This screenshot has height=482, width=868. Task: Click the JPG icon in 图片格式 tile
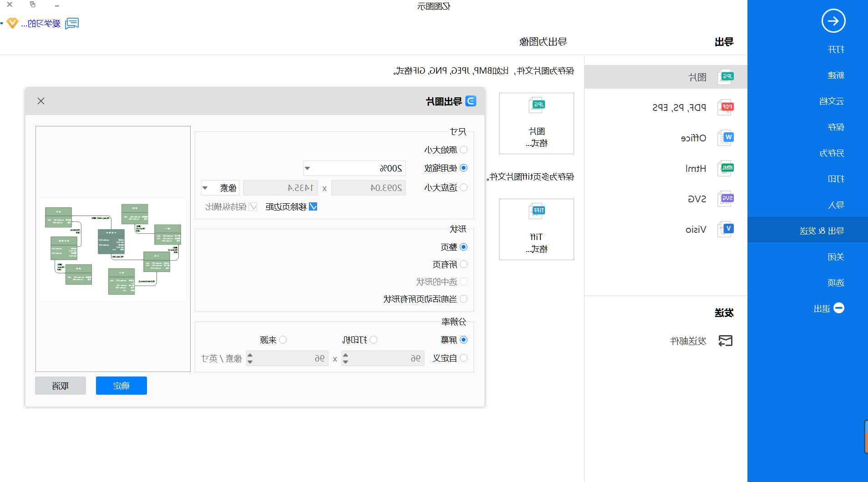point(537,105)
